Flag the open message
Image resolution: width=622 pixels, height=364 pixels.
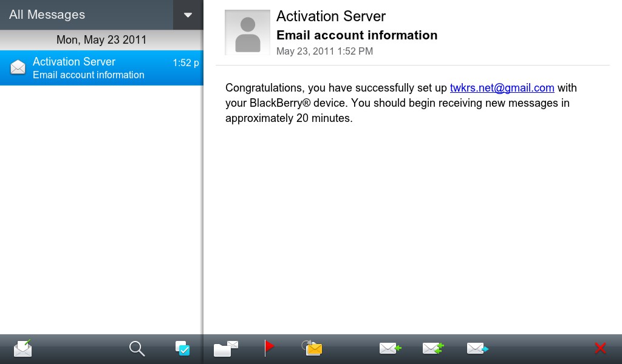269,348
